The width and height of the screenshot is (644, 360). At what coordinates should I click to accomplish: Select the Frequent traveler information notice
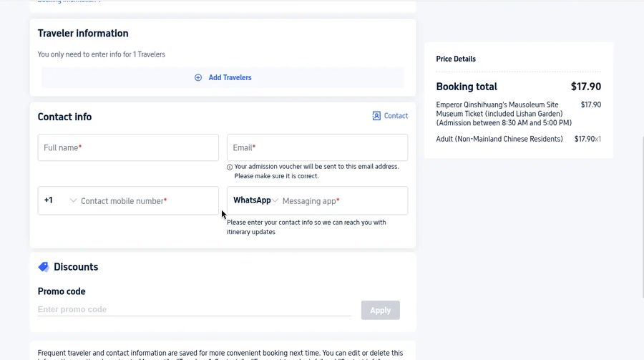click(x=220, y=356)
